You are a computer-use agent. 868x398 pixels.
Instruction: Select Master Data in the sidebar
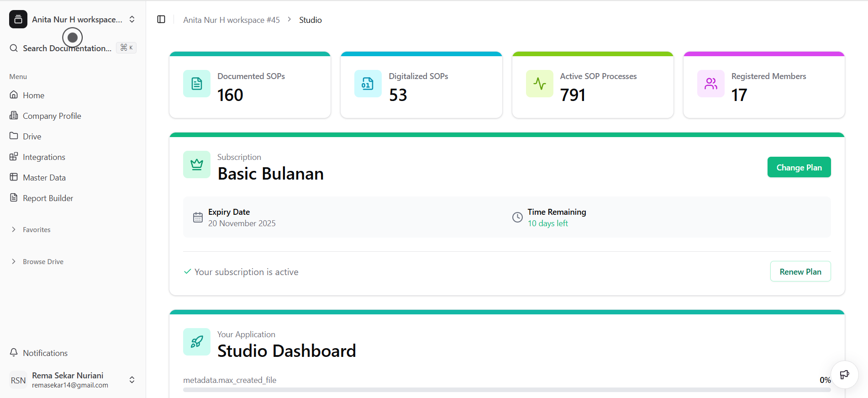(44, 178)
